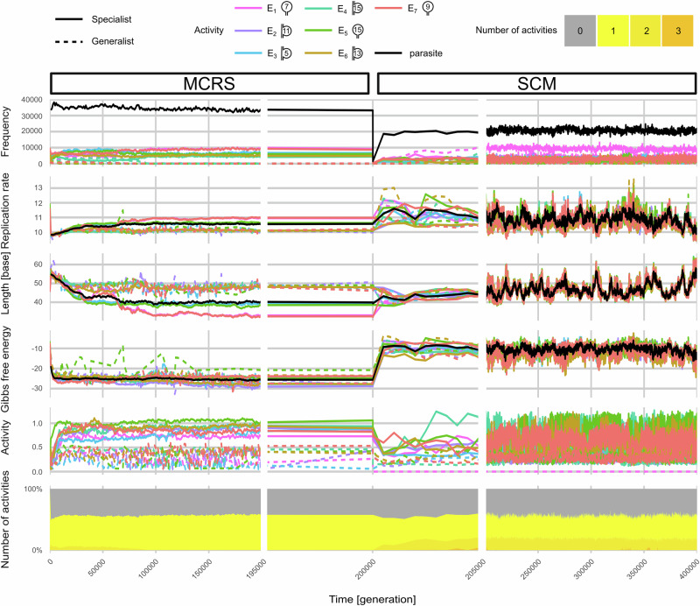Click the olive E6 legend line

tap(318, 53)
